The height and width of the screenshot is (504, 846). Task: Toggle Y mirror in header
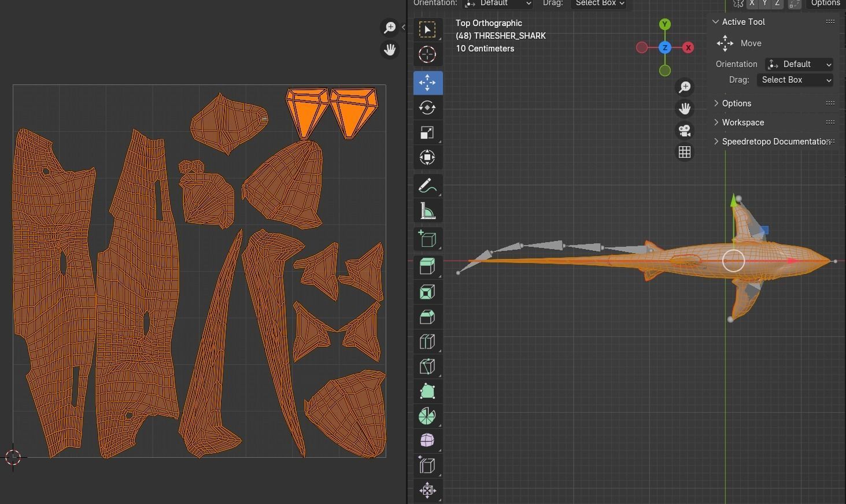[764, 3]
